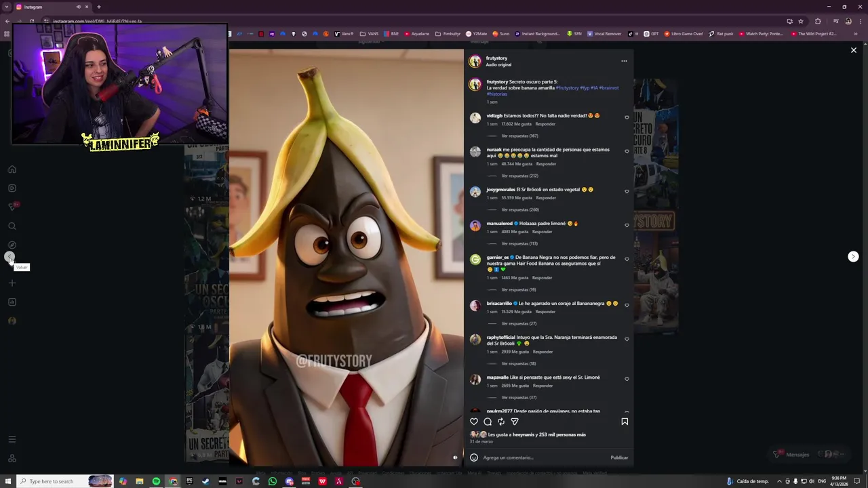Image resolution: width=868 pixels, height=488 pixels.
Task: Click the #frutystory hashtag in caption
Action: click(568, 88)
